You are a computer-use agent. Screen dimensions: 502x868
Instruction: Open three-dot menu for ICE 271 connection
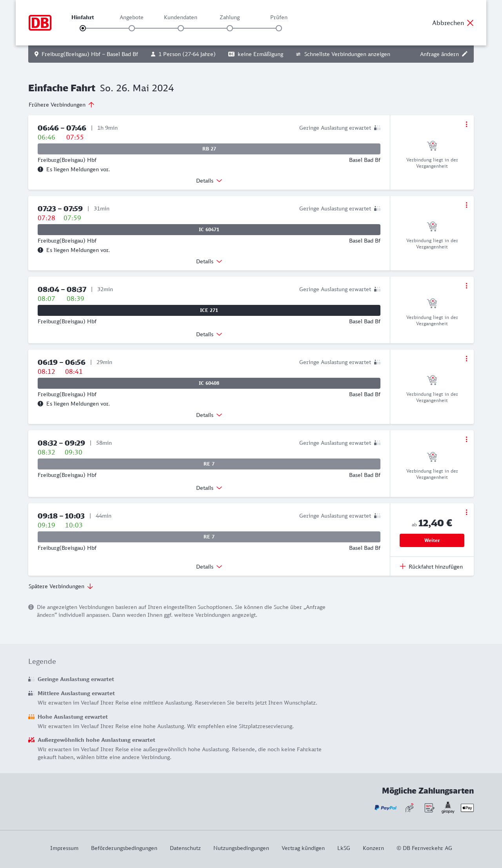click(466, 286)
